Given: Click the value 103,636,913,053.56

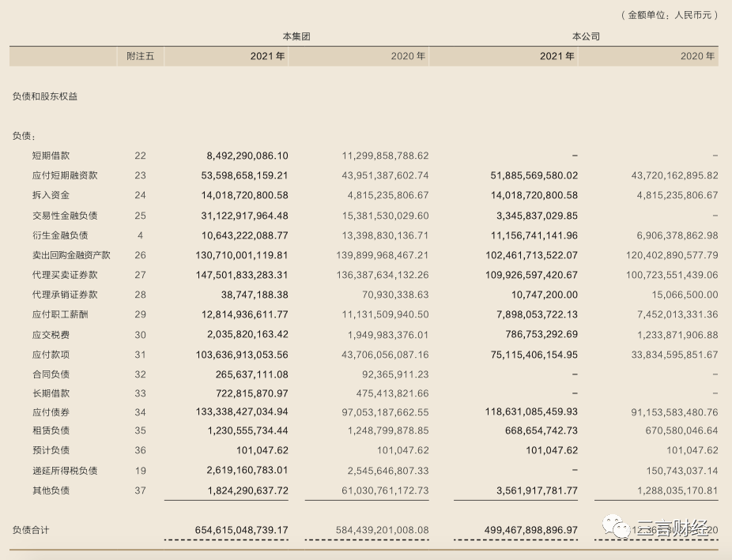Looking at the screenshot, I should point(242,355).
